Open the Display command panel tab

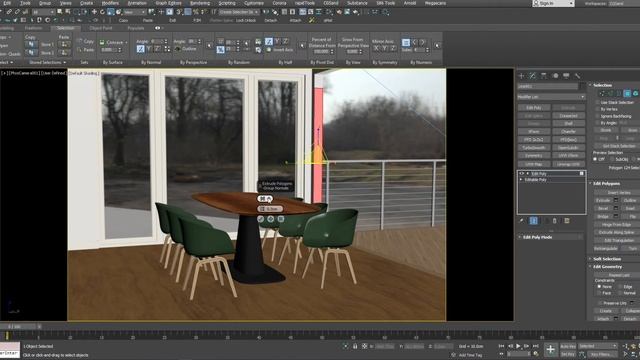click(566, 76)
